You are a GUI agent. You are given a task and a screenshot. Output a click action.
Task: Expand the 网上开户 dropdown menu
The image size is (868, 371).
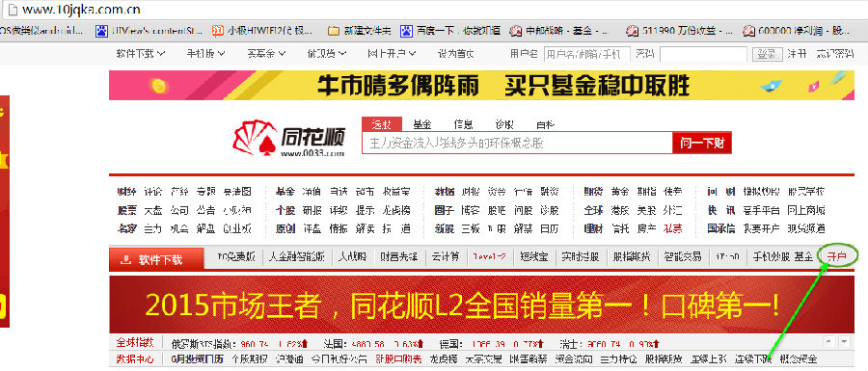[392, 54]
